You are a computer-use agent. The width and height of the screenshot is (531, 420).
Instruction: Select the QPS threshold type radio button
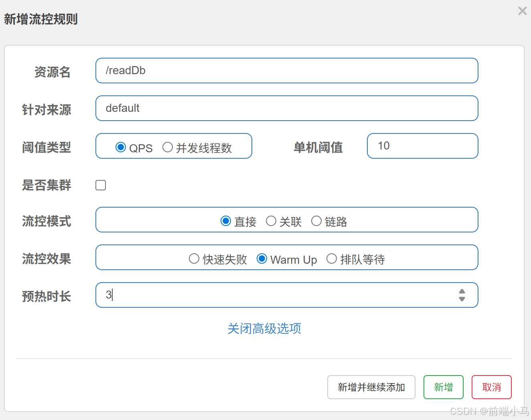click(x=121, y=147)
